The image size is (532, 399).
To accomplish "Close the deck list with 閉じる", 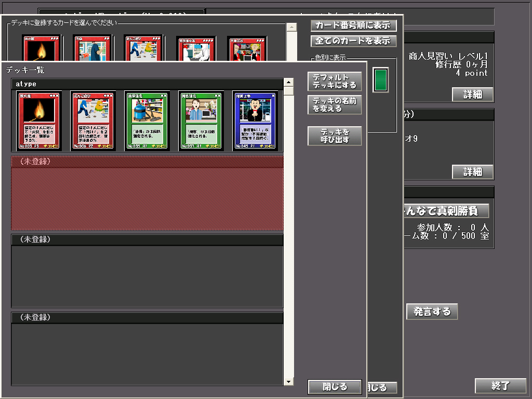I will coord(335,387).
